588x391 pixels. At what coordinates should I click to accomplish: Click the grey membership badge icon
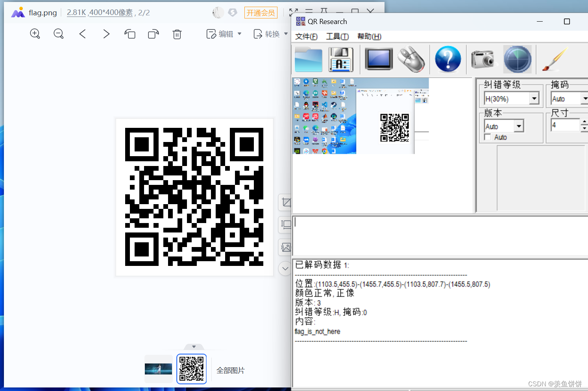point(233,13)
